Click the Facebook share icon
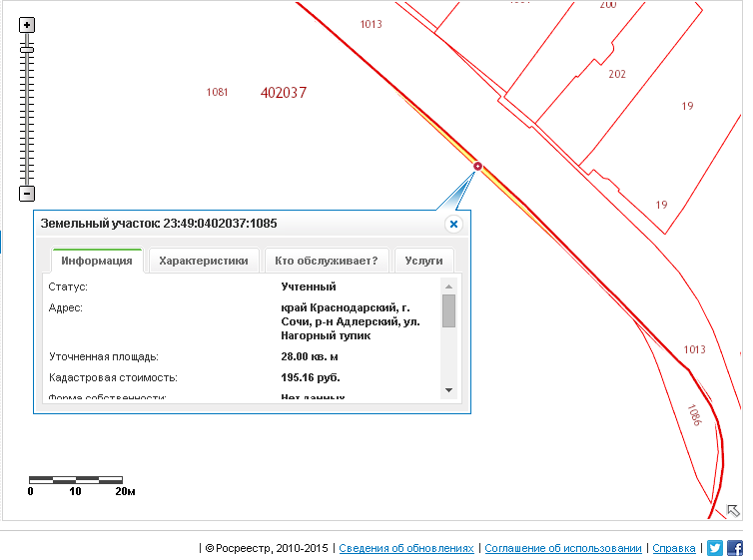The image size is (753, 560). [x=734, y=547]
